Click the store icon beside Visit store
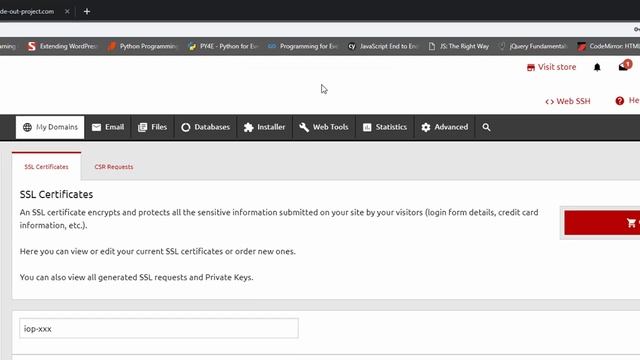The width and height of the screenshot is (640, 360). (x=531, y=67)
